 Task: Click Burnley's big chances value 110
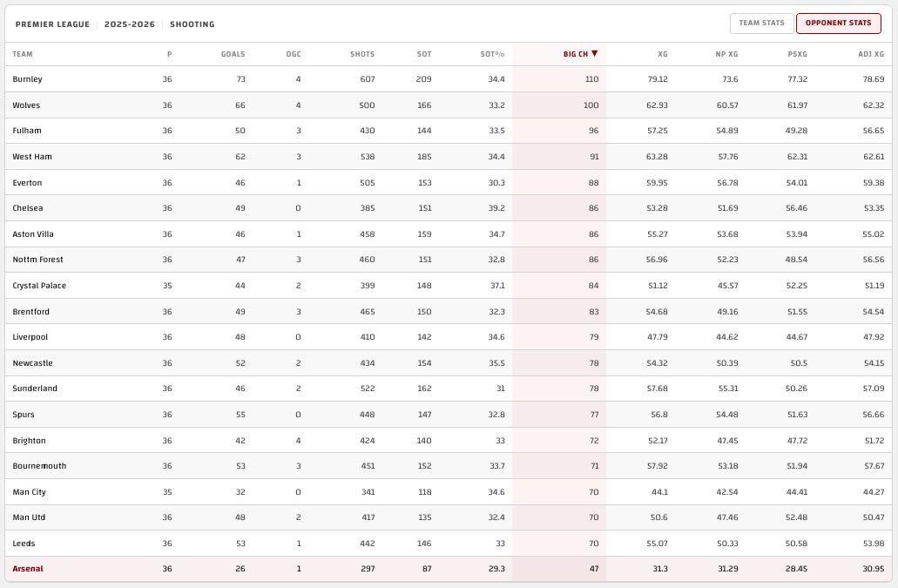[591, 79]
